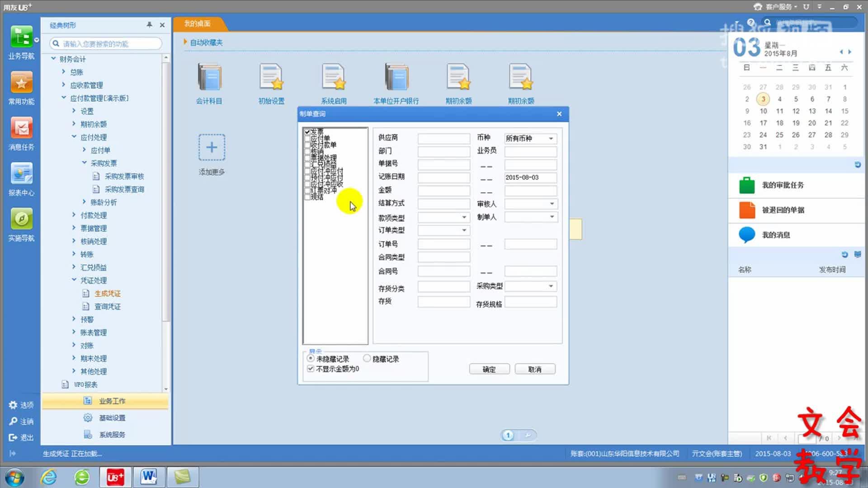Open the 业务导航 sidebar panel
The height and width of the screenshot is (488, 868).
21,43
